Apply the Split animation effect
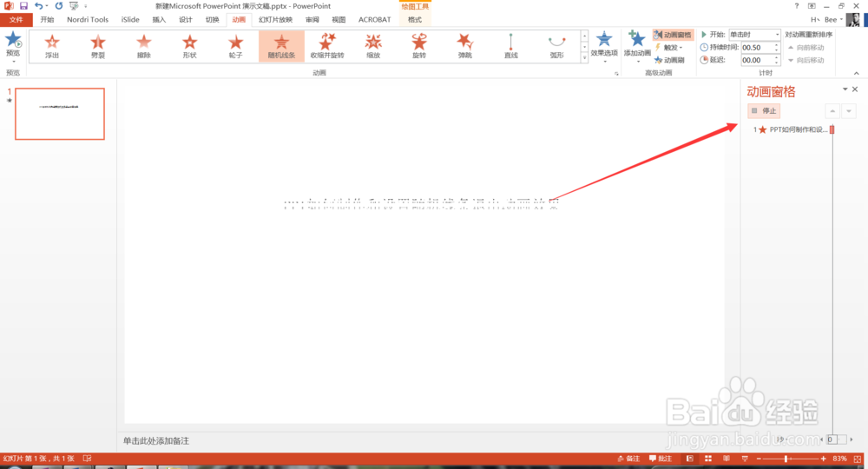 coord(98,46)
